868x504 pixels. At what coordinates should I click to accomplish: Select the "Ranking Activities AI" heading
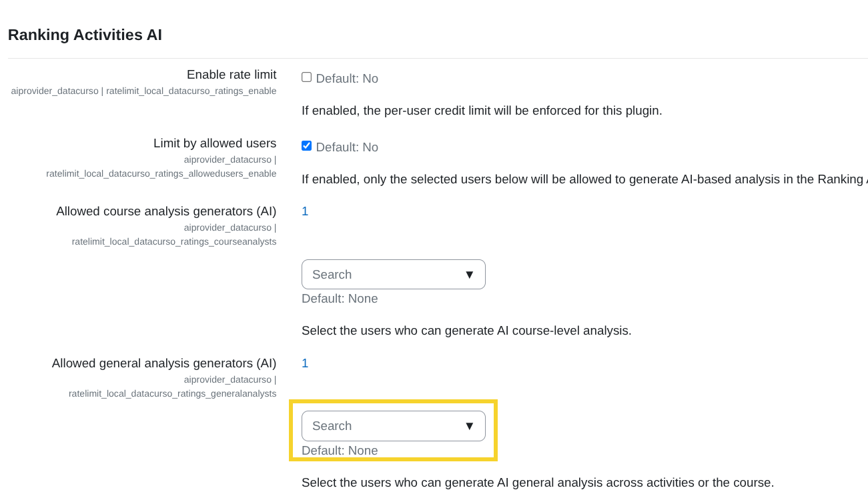click(x=85, y=35)
